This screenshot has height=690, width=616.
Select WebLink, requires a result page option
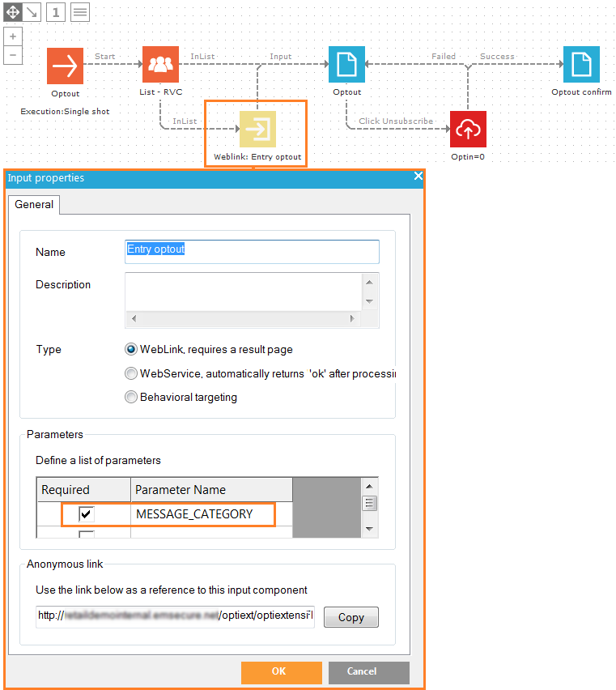pyautogui.click(x=131, y=350)
